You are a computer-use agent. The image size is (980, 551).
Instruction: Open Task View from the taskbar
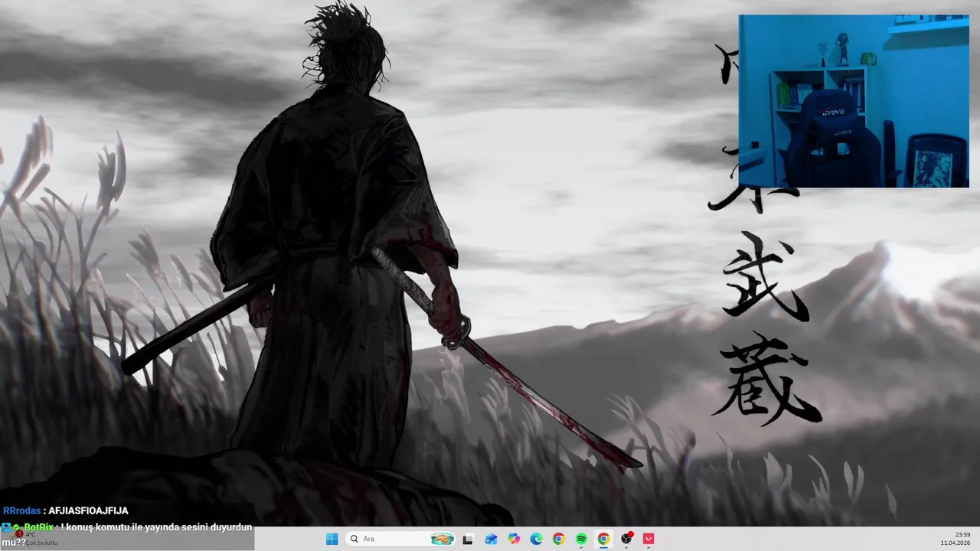pos(468,539)
